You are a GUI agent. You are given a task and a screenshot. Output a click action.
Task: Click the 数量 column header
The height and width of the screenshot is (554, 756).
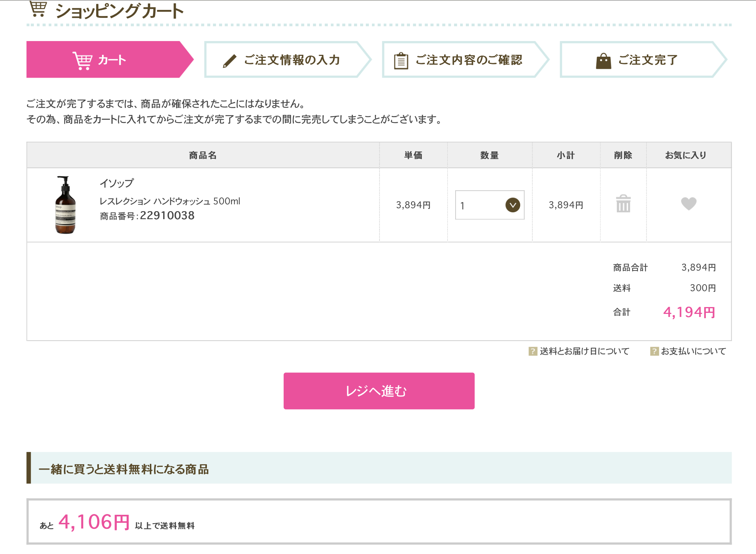[490, 155]
